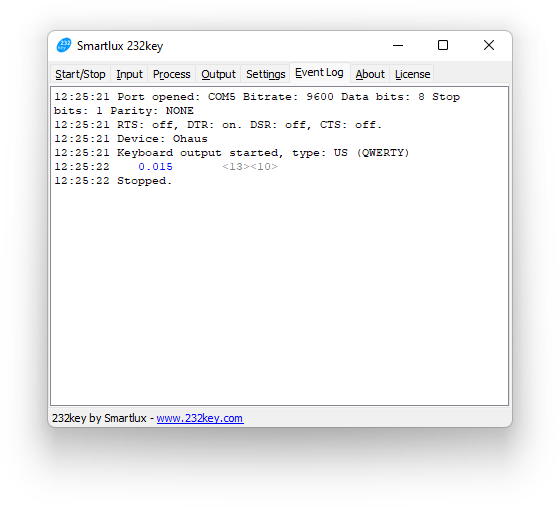The width and height of the screenshot is (560, 507).
Task: Click the 'Keyboard output started' log line
Action: pyautogui.click(x=231, y=153)
